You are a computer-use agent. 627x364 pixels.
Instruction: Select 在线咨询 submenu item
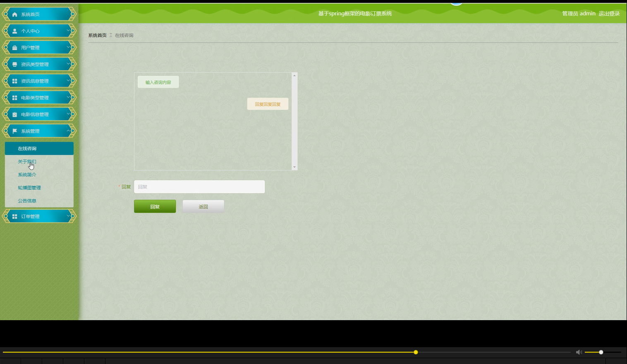(x=39, y=148)
